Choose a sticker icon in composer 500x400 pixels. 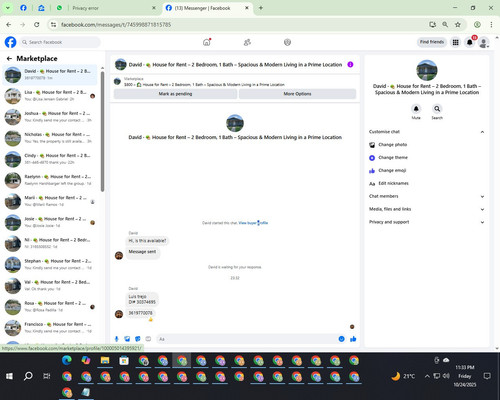[138, 339]
